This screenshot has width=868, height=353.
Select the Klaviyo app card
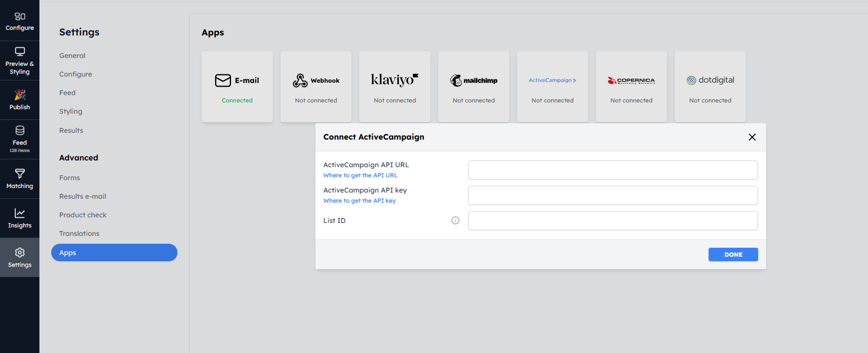(395, 87)
